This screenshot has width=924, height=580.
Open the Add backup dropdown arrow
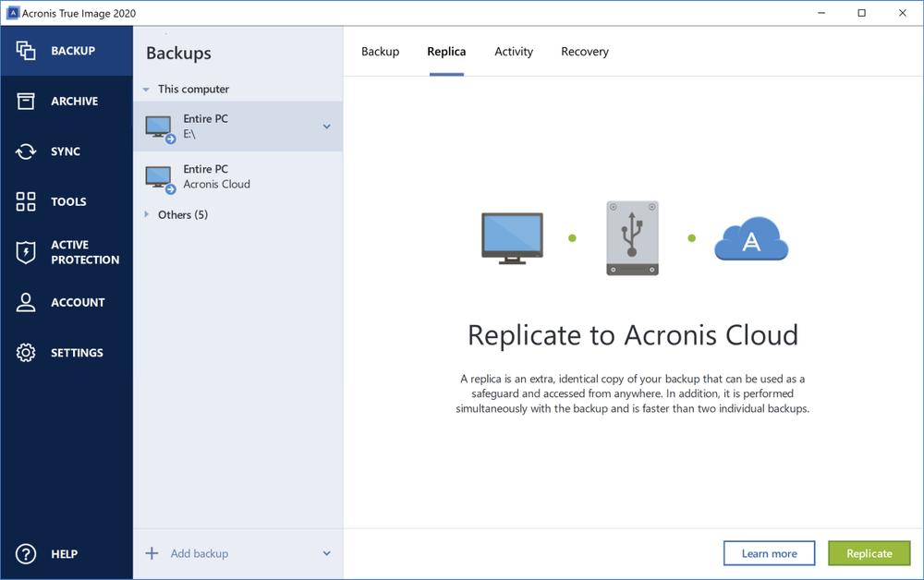tap(326, 553)
